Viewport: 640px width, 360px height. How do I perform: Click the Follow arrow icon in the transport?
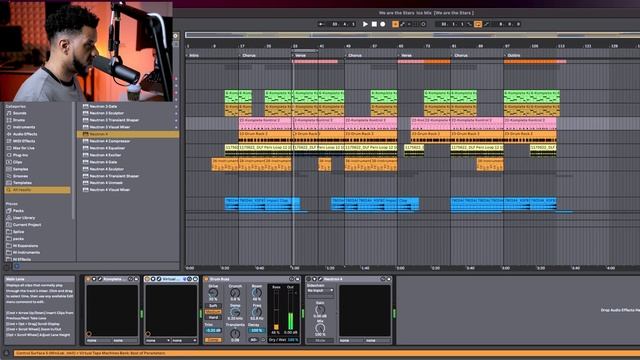pyautogui.click(x=322, y=24)
